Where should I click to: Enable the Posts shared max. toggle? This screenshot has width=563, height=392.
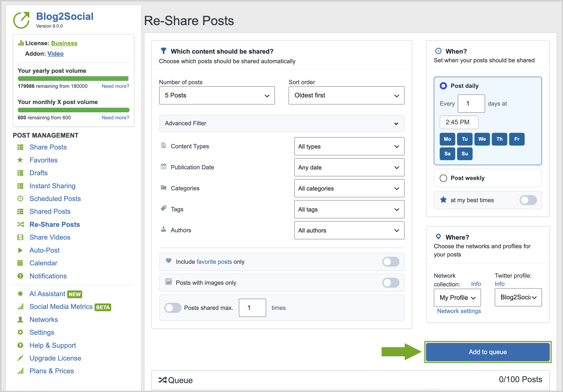173,308
